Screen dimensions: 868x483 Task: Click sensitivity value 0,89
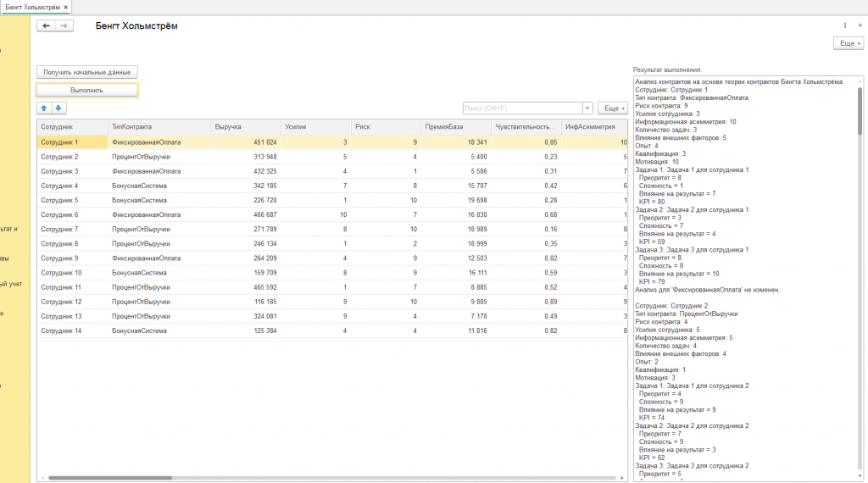pyautogui.click(x=550, y=302)
